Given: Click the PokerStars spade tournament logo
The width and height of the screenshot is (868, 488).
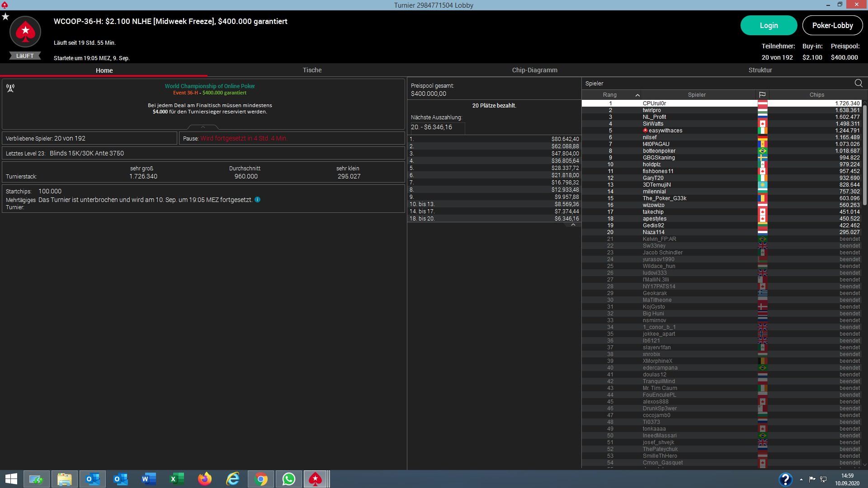Looking at the screenshot, I should pos(25,32).
